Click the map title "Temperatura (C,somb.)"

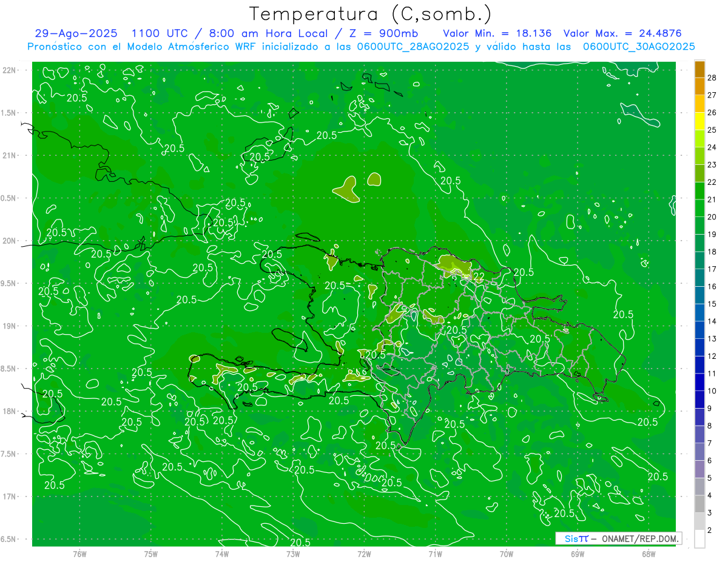point(371,14)
